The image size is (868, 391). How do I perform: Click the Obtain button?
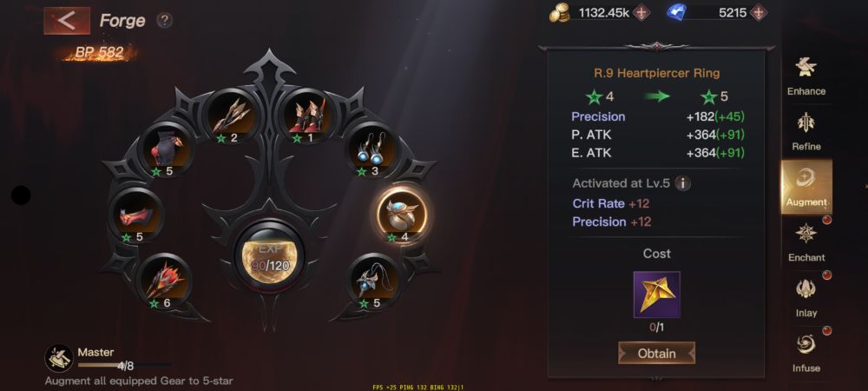(x=656, y=354)
